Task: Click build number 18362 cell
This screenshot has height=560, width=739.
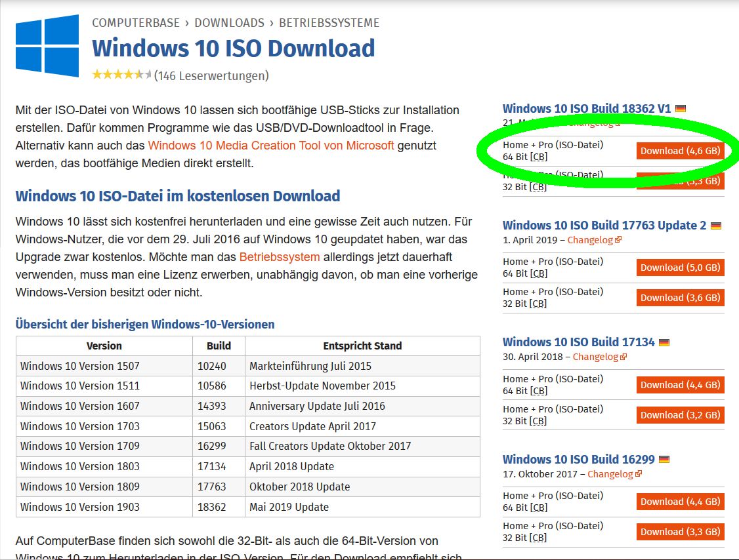Action: pos(219,507)
